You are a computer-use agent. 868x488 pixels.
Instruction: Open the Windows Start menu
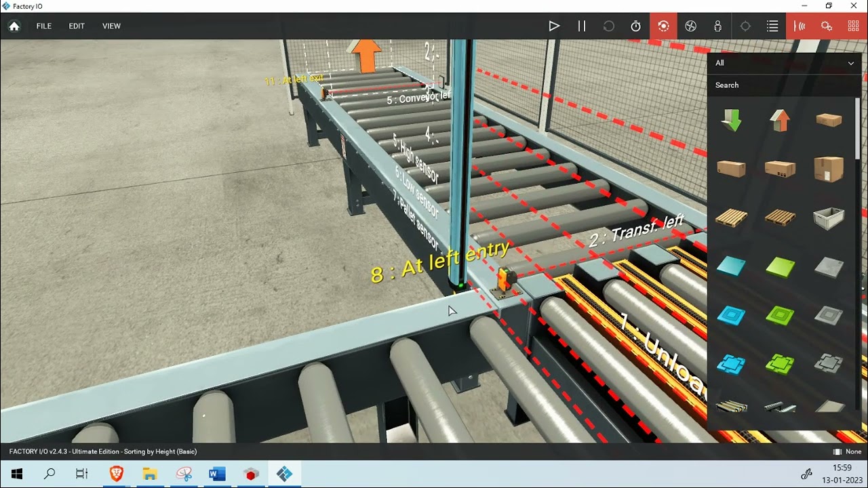[x=17, y=474]
